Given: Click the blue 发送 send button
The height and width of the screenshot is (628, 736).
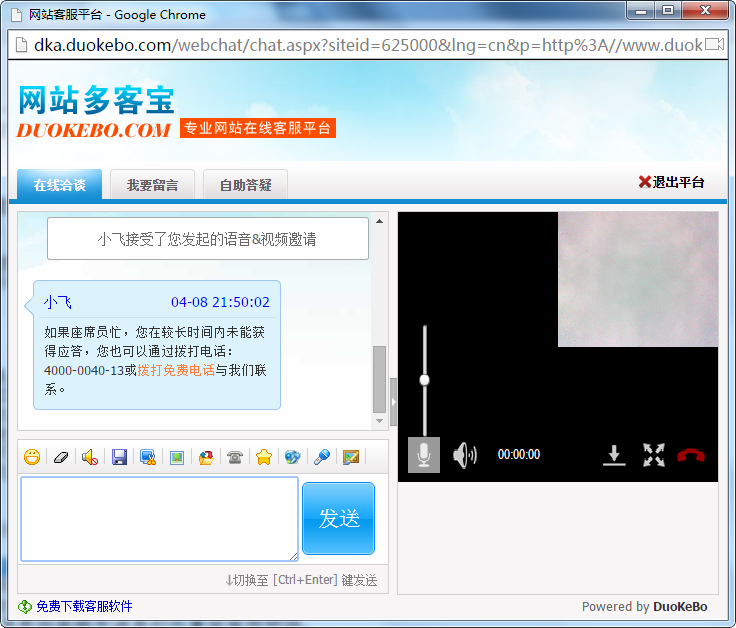Looking at the screenshot, I should coord(338,518).
